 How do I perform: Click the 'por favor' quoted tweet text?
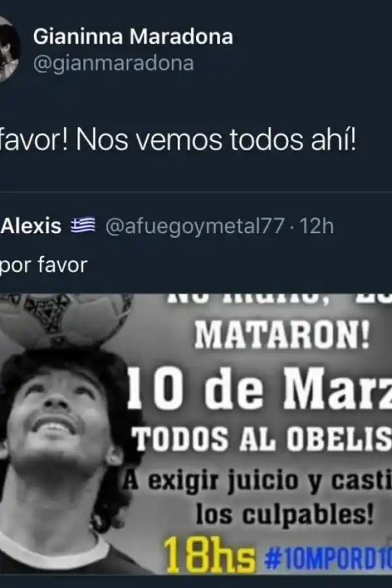coord(44,265)
